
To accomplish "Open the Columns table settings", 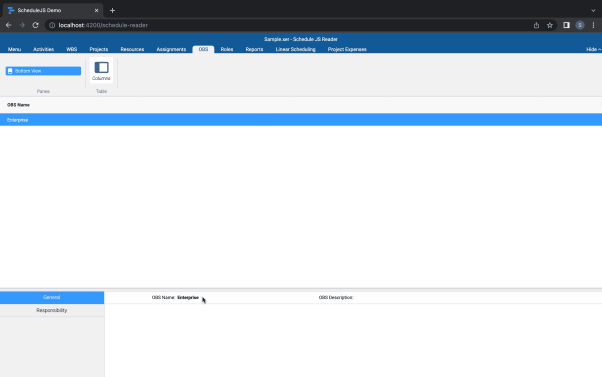I will (x=101, y=71).
